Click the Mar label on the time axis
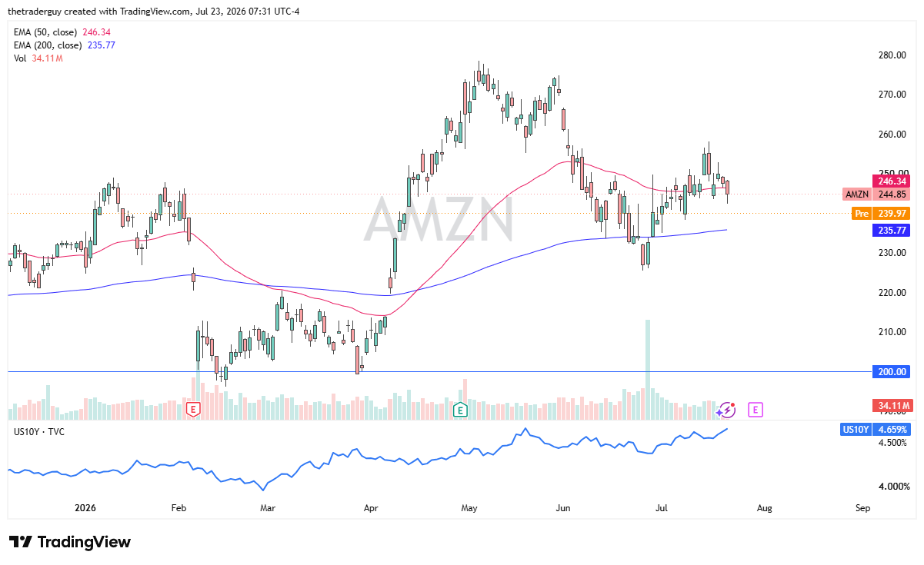This screenshot has height=565, width=924. [268, 508]
